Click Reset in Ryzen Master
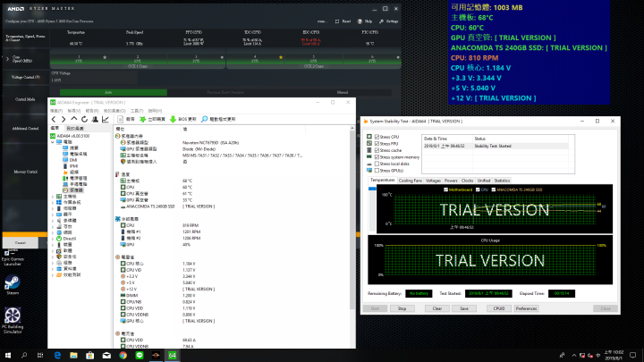The height and width of the screenshot is (362, 644). [343, 21]
